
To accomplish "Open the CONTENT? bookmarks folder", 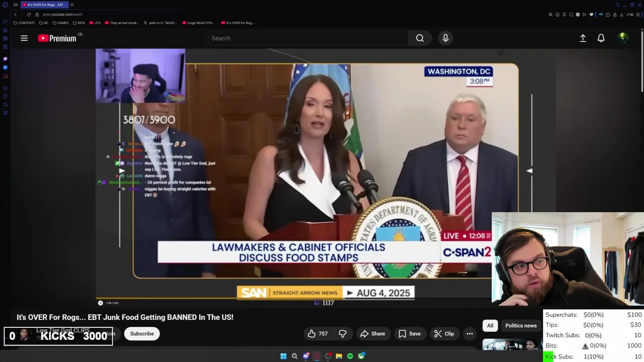I will point(24,23).
